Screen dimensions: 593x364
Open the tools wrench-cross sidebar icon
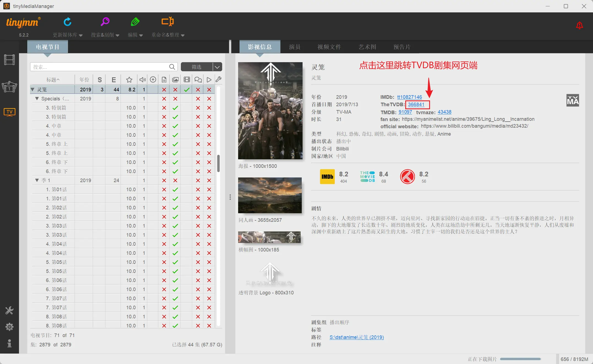click(9, 311)
